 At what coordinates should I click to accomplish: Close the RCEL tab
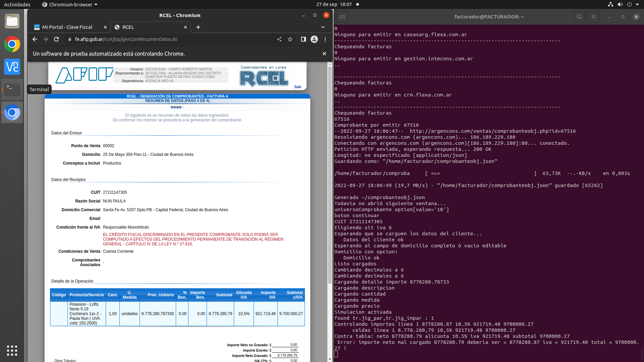(185, 27)
